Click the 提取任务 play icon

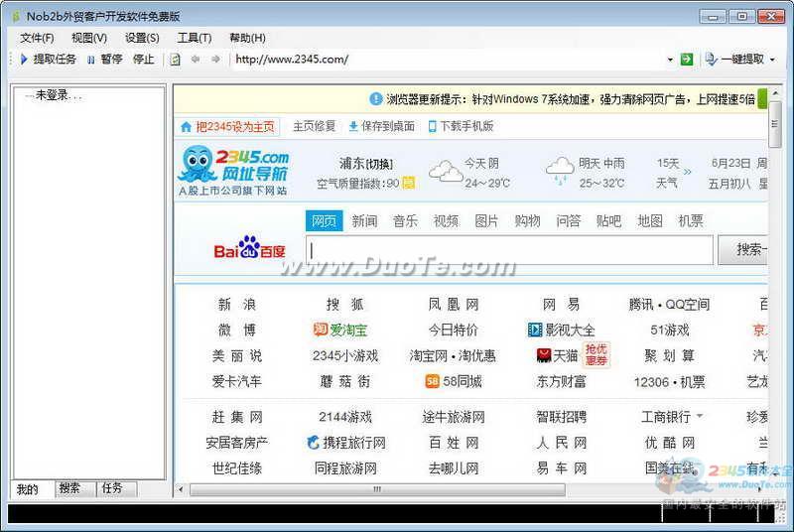tap(23, 60)
